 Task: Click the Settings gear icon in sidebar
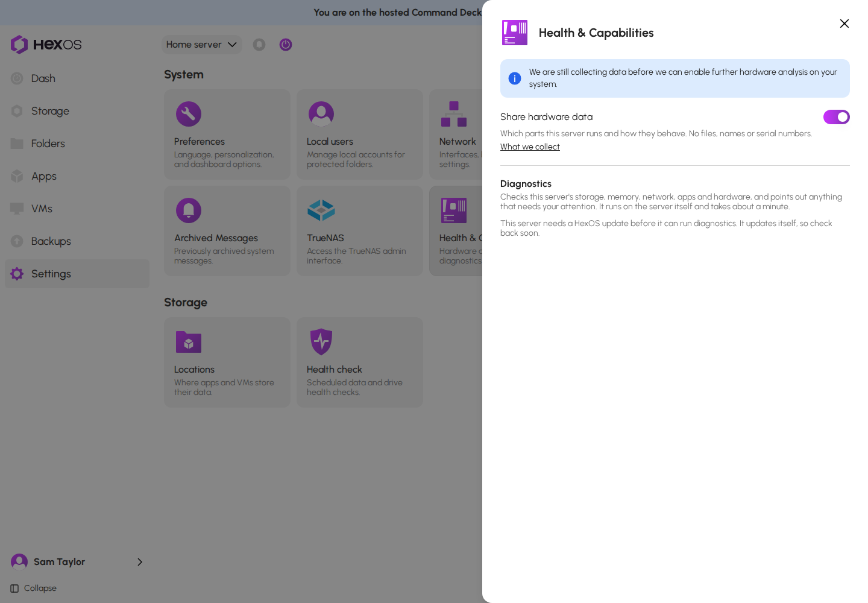tap(17, 274)
